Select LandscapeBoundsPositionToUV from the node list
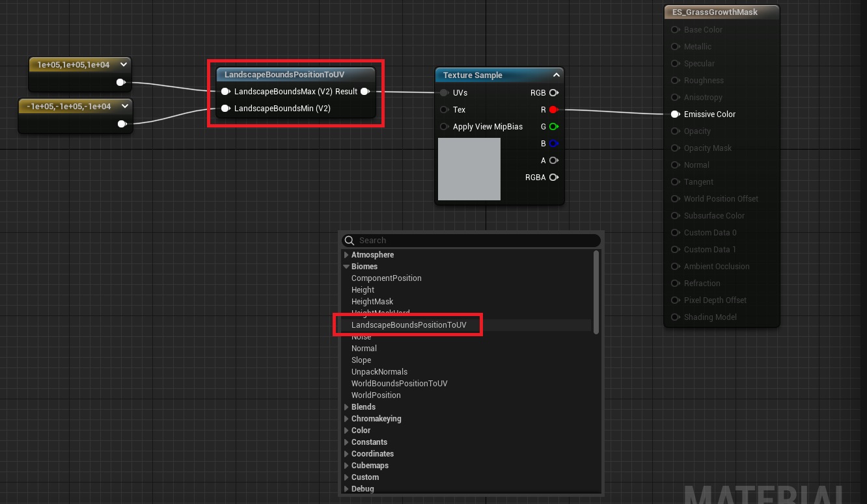 click(x=409, y=325)
